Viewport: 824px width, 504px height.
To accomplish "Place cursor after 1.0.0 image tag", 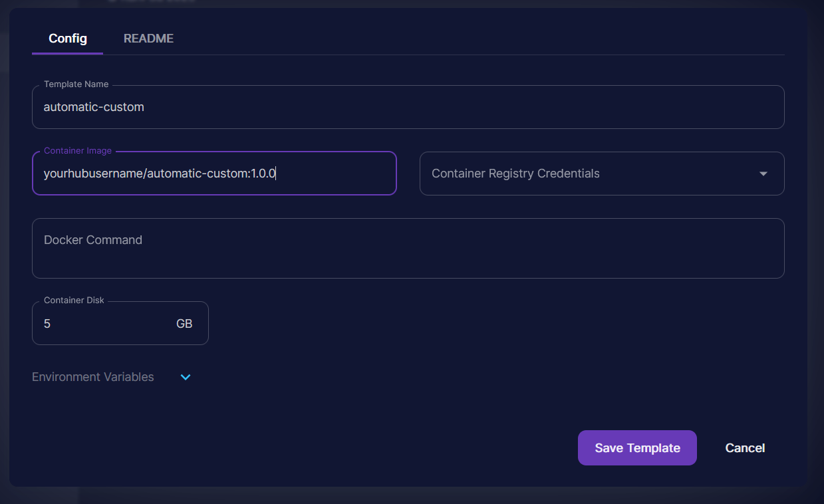I will pyautogui.click(x=276, y=174).
